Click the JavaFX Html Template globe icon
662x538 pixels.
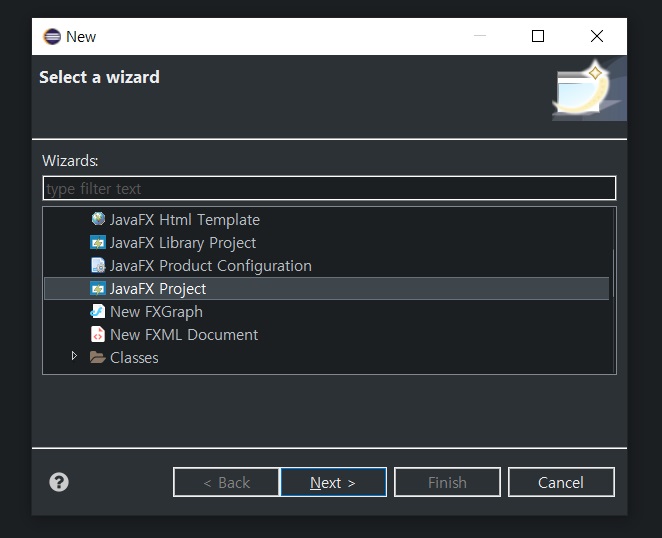click(98, 219)
